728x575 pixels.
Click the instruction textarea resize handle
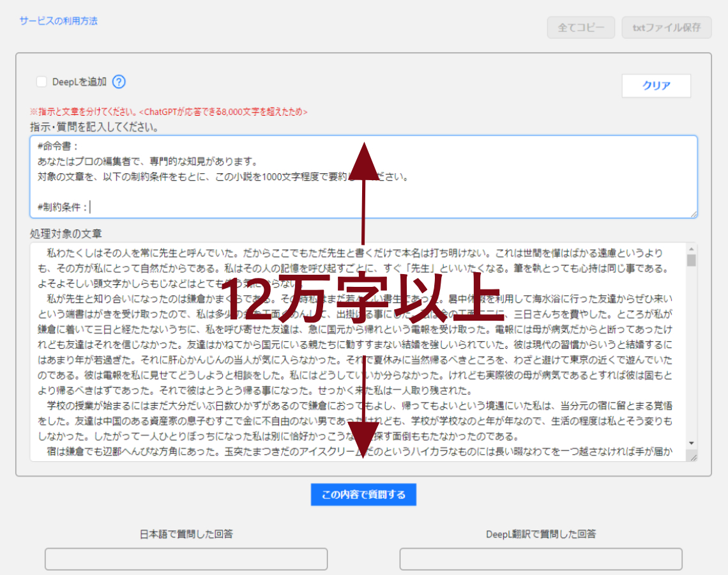point(693,214)
